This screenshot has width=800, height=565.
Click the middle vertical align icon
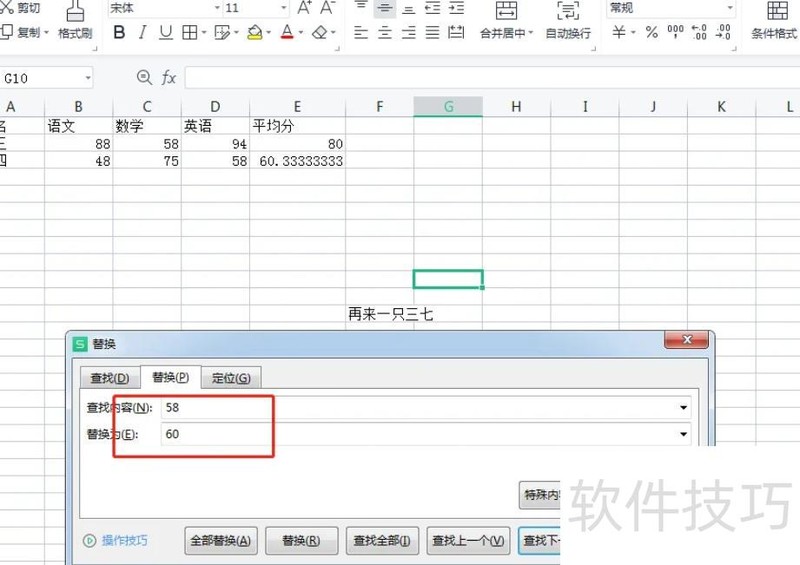[x=385, y=8]
